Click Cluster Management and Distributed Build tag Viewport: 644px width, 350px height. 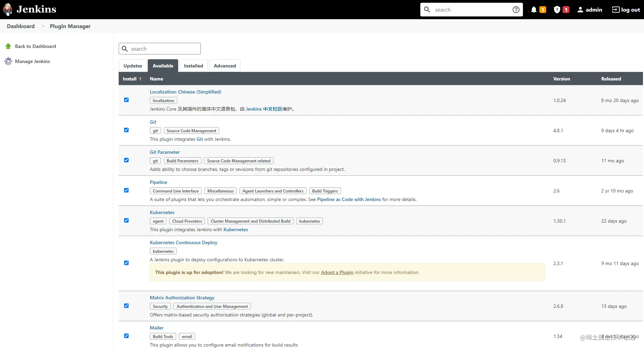tap(250, 221)
